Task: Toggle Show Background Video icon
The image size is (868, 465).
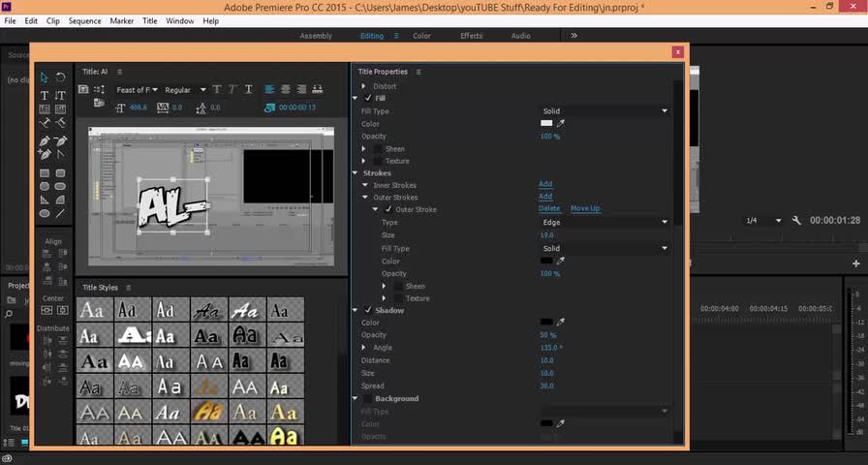Action: click(x=269, y=108)
